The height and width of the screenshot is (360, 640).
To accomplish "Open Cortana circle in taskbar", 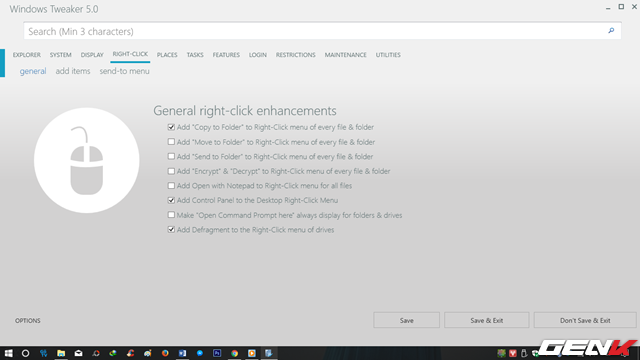I will (25, 353).
